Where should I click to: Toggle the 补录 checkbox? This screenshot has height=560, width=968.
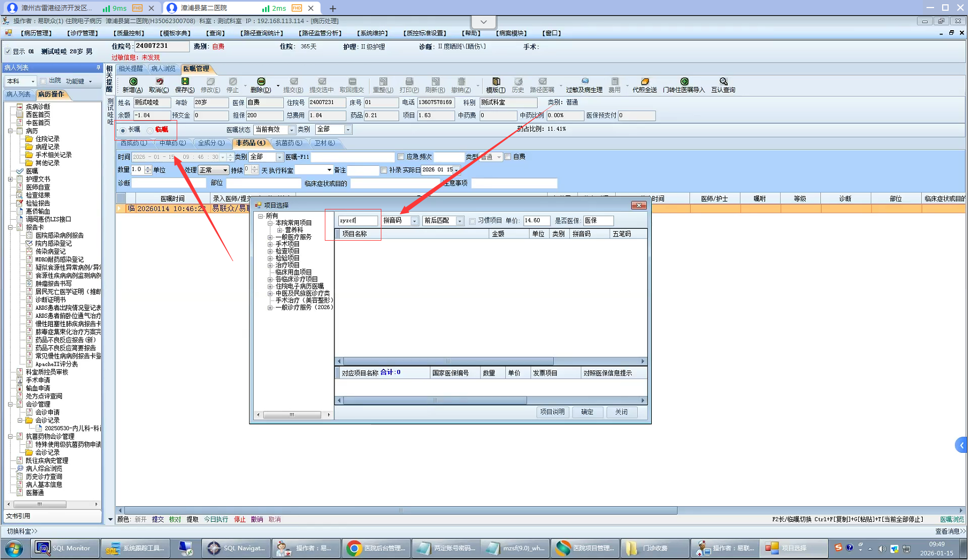click(x=384, y=170)
